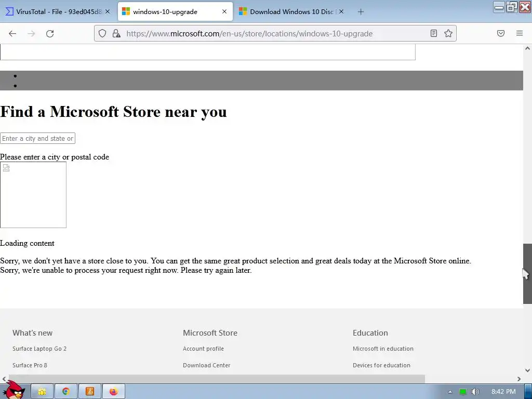Open Microsoft in education link
Viewport: 532px width, 399px height.
point(383,349)
